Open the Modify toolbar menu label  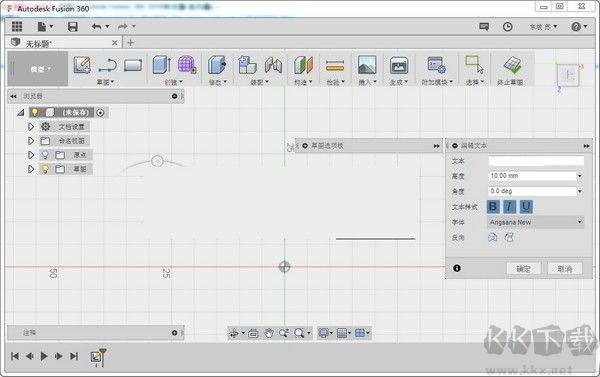218,82
